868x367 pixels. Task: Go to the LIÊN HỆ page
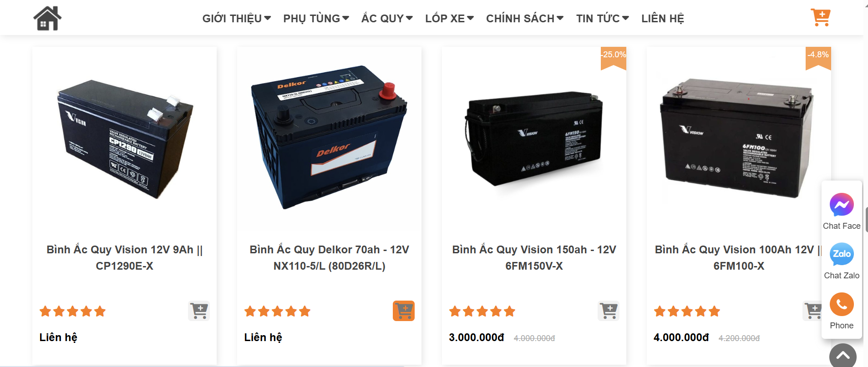click(663, 19)
